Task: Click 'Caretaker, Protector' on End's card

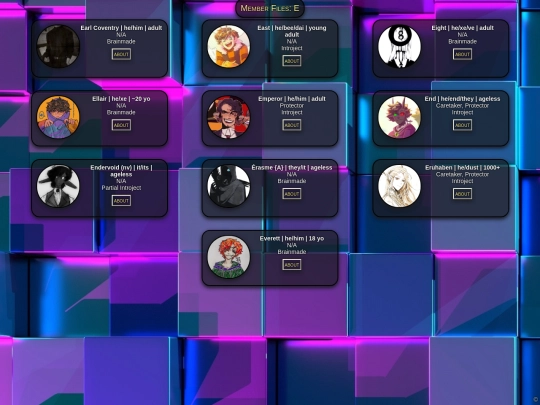Action: 462,106
